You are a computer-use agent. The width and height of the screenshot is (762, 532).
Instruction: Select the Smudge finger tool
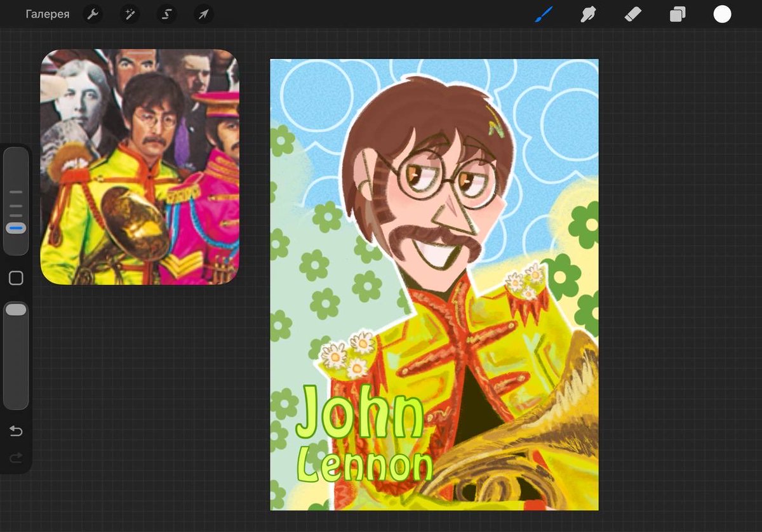tap(588, 14)
